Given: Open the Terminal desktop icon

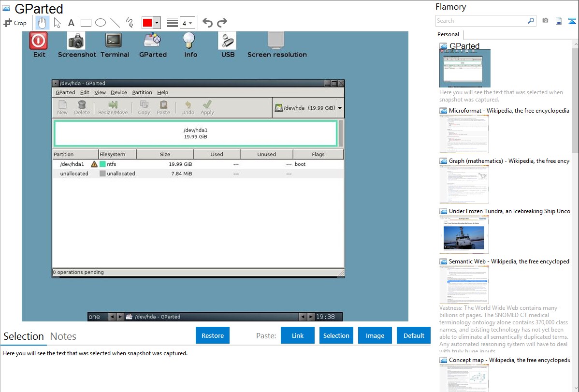Looking at the screenshot, I should click(x=114, y=41).
